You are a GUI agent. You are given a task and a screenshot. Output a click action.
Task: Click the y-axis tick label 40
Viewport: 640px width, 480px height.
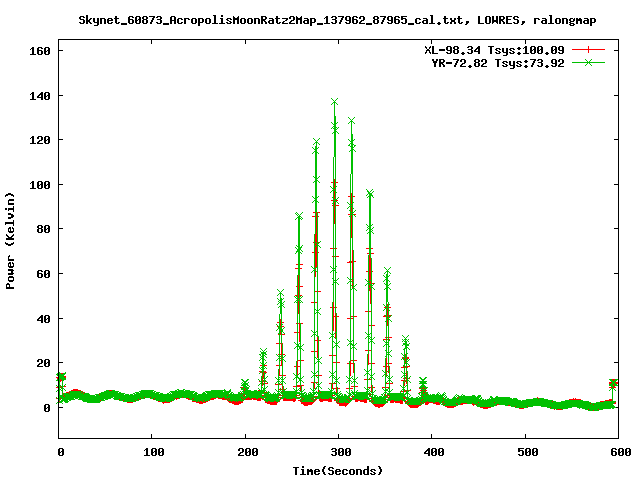point(43,319)
